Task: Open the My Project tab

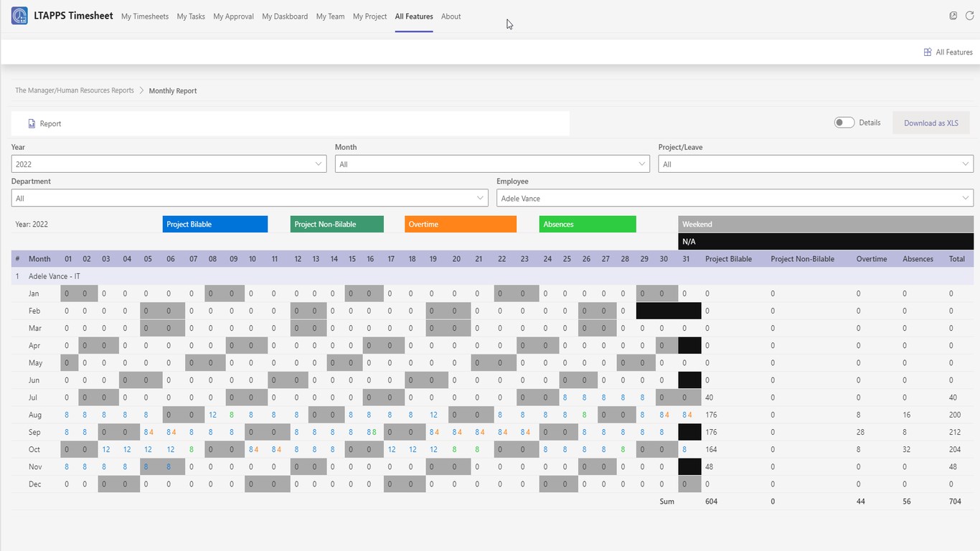Action: click(x=369, y=17)
